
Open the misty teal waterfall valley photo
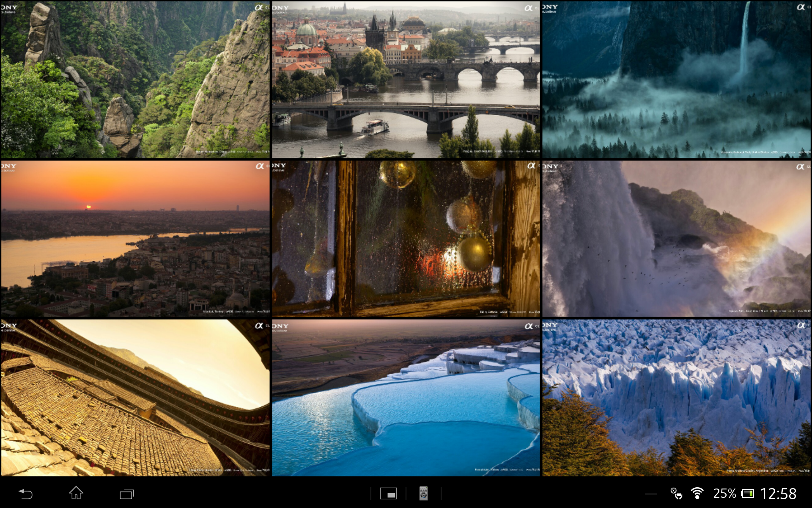pos(677,80)
